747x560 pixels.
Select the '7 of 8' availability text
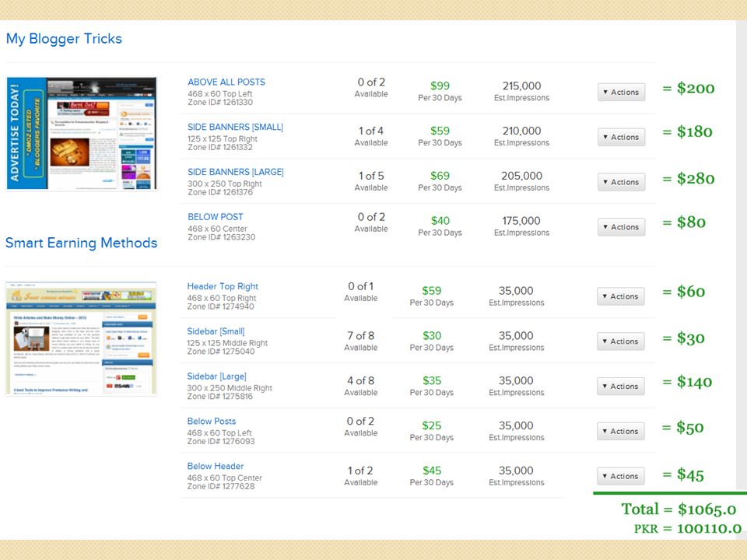click(x=360, y=336)
